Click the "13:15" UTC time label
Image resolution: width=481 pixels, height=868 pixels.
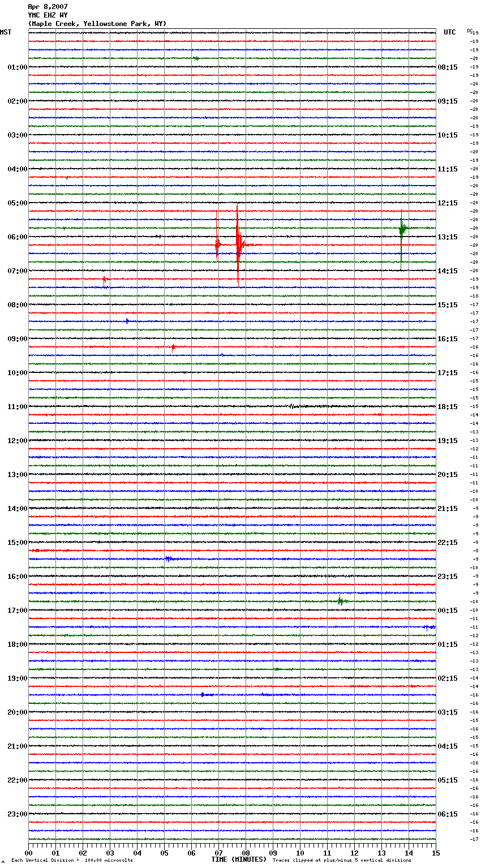click(448, 237)
